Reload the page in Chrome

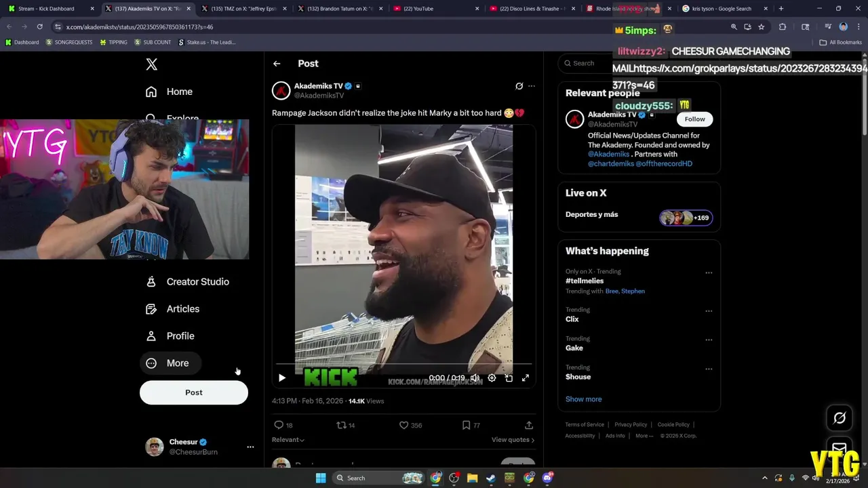40,26
